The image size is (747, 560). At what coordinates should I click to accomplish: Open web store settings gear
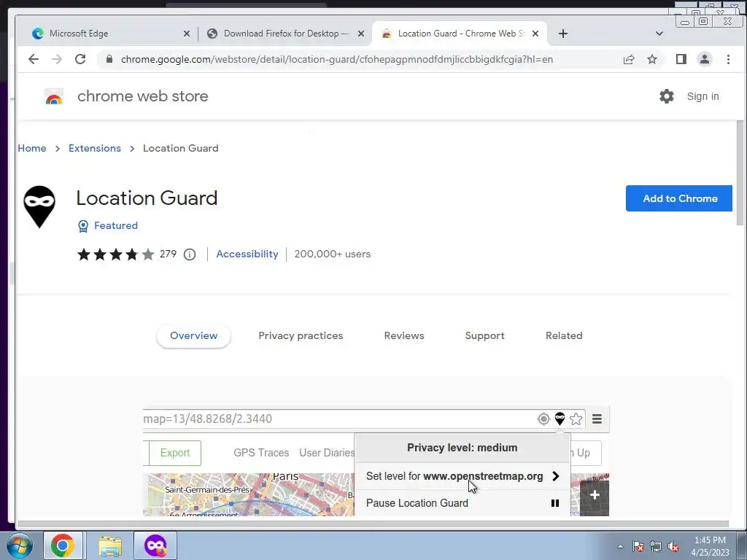pos(667,96)
